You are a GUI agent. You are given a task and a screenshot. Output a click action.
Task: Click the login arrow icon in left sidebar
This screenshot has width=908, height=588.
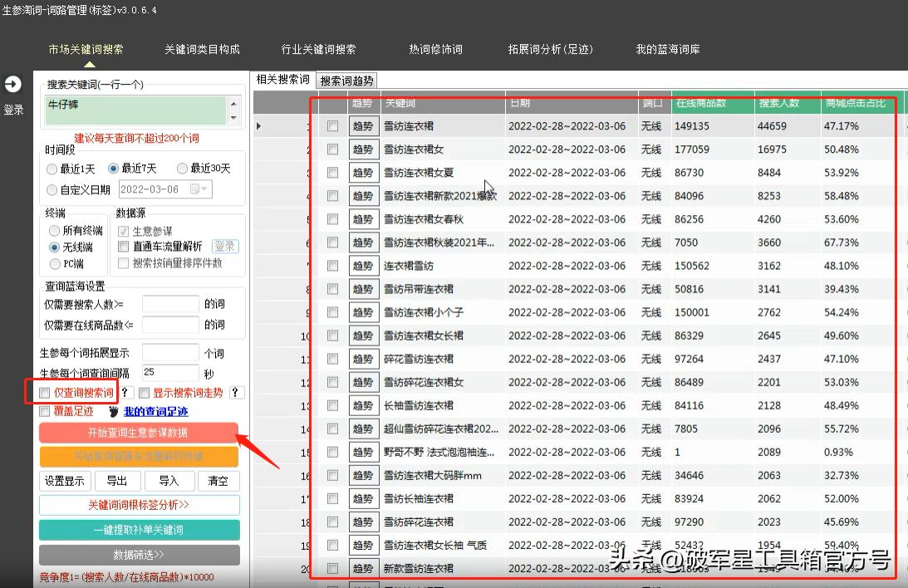13,83
